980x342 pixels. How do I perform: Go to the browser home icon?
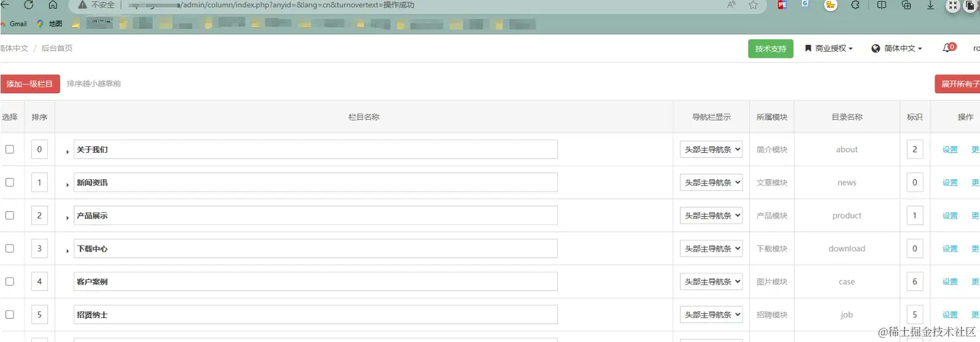point(53,5)
